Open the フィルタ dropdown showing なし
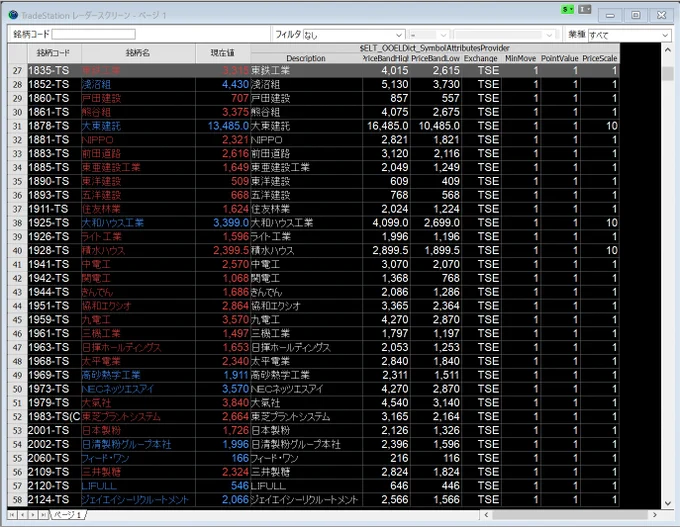Viewport: 680px width, 527px height. (x=353, y=35)
